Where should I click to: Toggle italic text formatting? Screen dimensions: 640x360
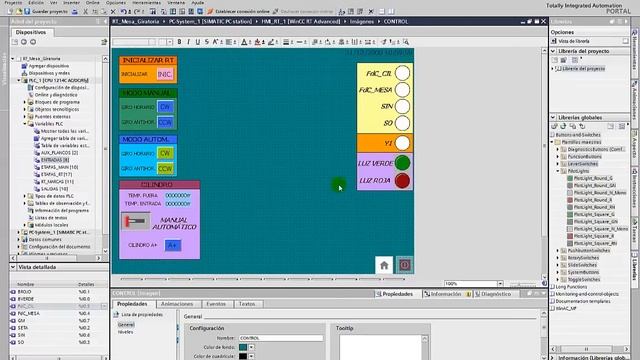[188, 42]
